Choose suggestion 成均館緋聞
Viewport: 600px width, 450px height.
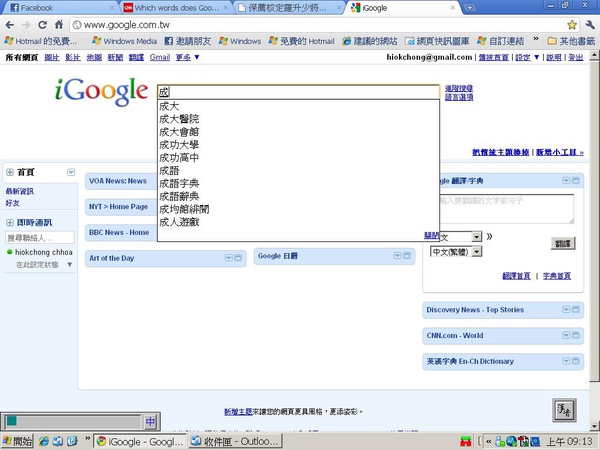[298, 209]
